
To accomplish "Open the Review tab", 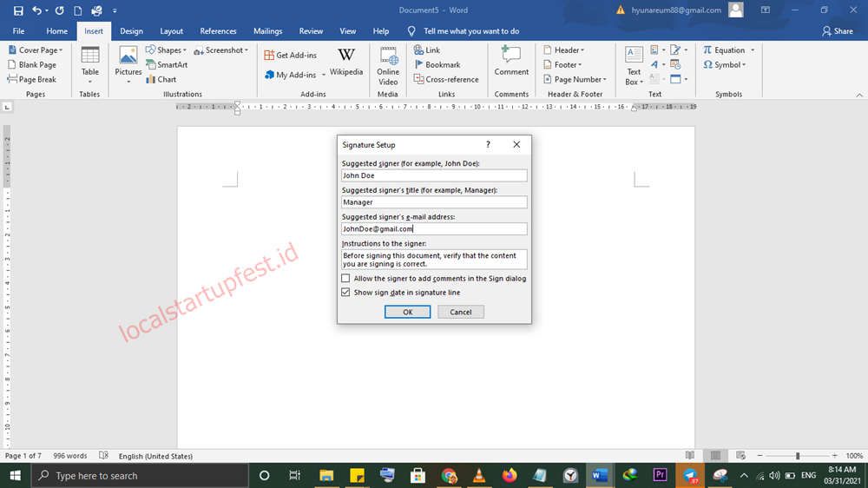I will tap(311, 31).
